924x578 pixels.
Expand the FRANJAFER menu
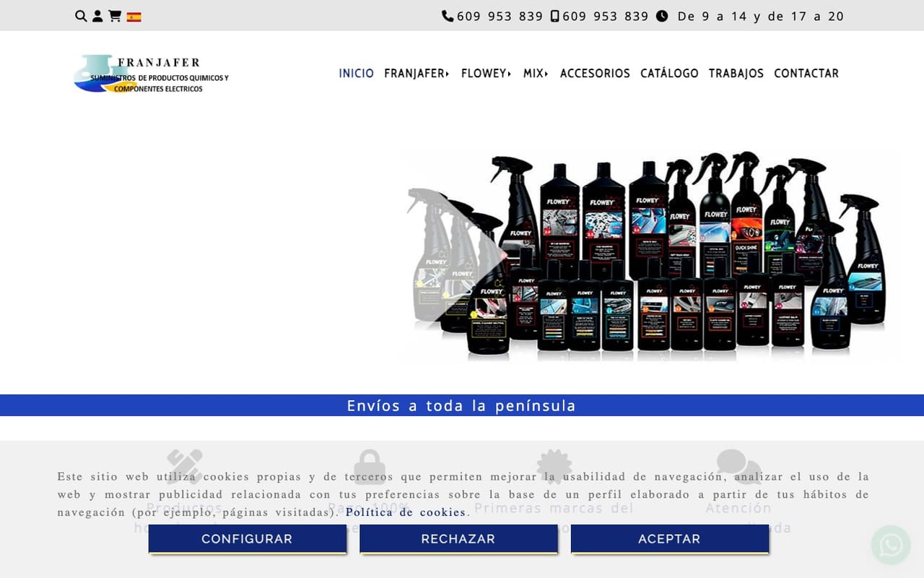(x=417, y=73)
